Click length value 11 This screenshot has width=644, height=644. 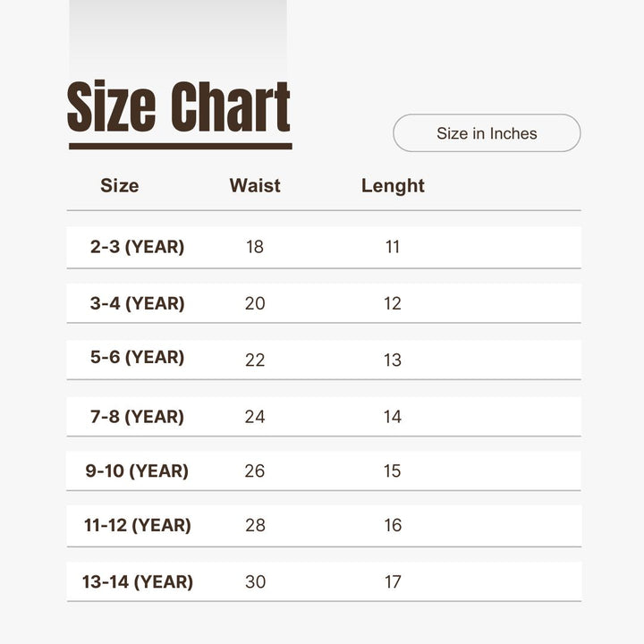(393, 248)
